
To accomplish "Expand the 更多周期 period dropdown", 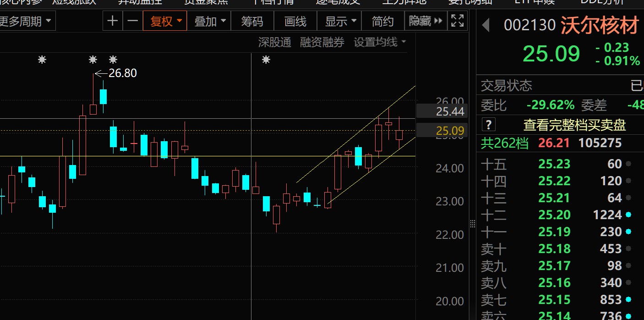I will click(x=27, y=21).
